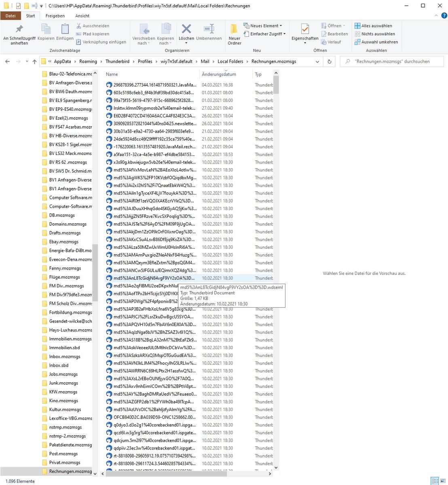Open recent locations dropdown arrow
448x485 pixels.
point(27,61)
